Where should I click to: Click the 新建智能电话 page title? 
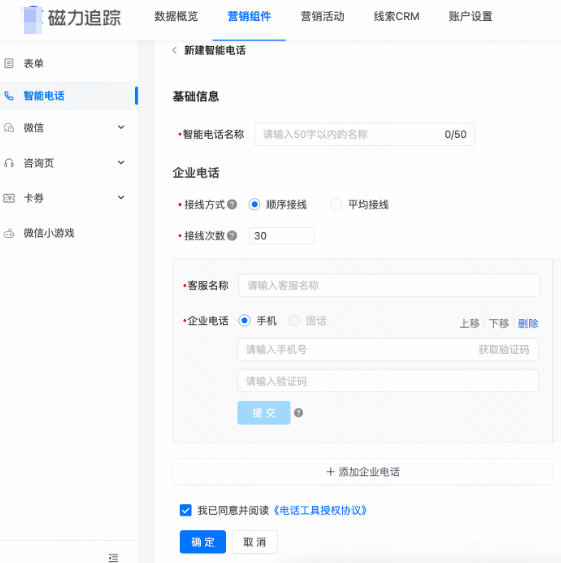[215, 50]
